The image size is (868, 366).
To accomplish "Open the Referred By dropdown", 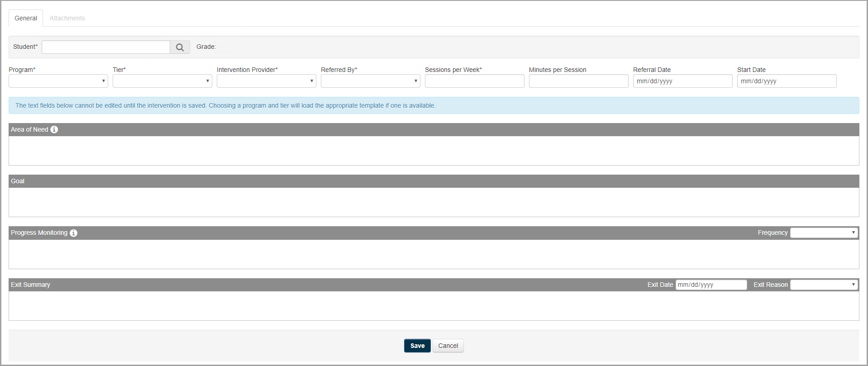I will (371, 81).
